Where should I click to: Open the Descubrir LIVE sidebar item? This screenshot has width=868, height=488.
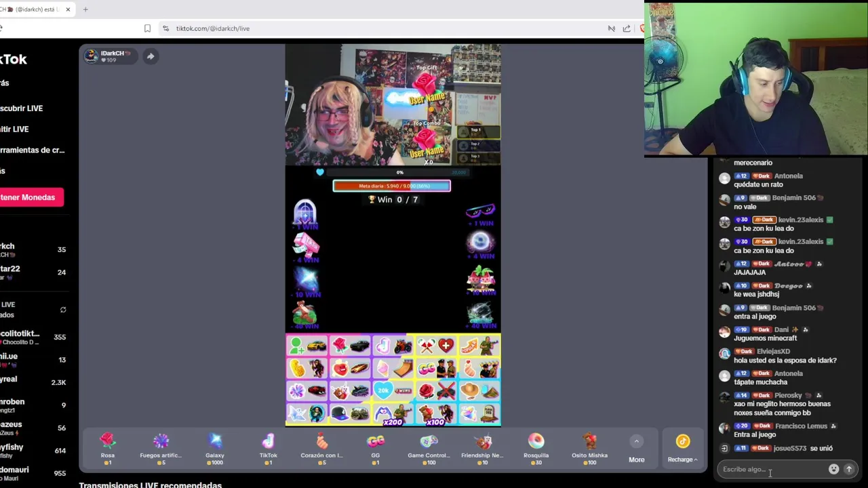tap(21, 108)
